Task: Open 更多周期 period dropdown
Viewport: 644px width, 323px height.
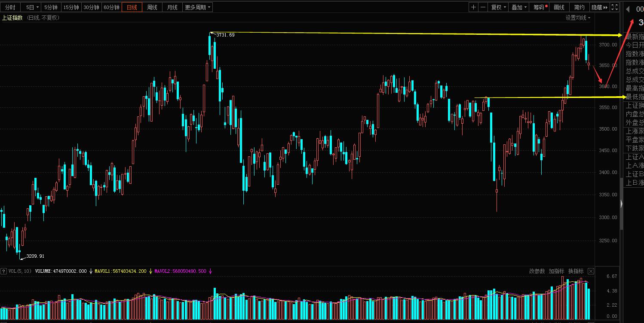Action: (x=198, y=7)
